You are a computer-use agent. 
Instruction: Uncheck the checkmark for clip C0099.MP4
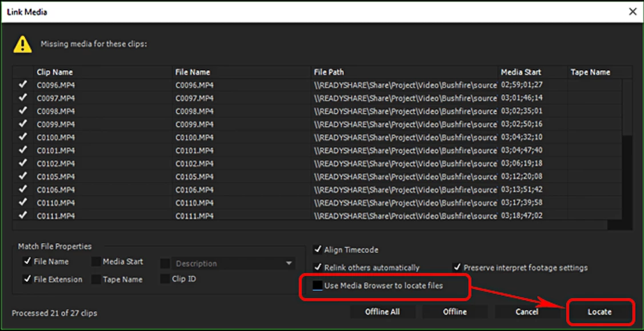tap(23, 124)
